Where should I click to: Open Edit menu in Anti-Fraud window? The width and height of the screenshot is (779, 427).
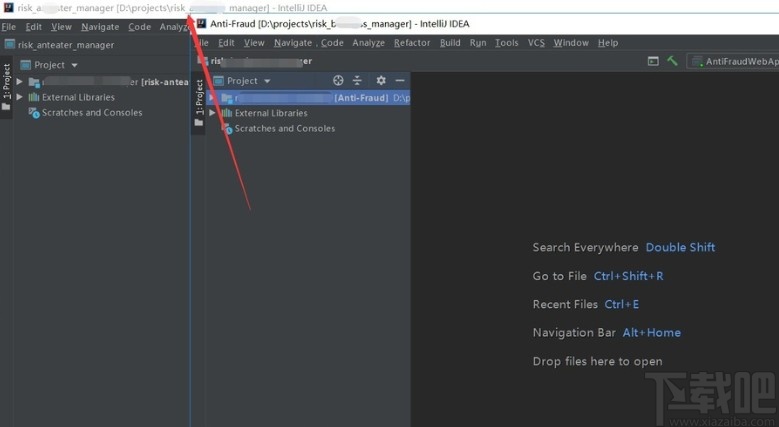click(x=226, y=43)
